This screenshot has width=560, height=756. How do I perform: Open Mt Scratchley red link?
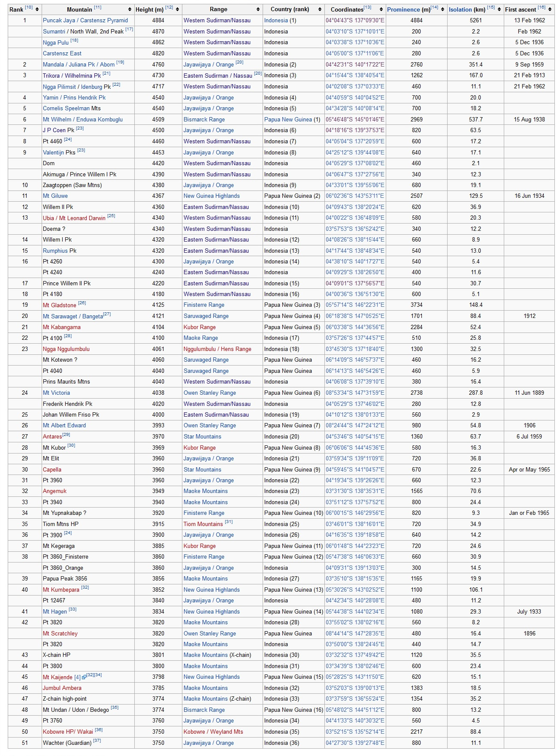[x=60, y=633]
